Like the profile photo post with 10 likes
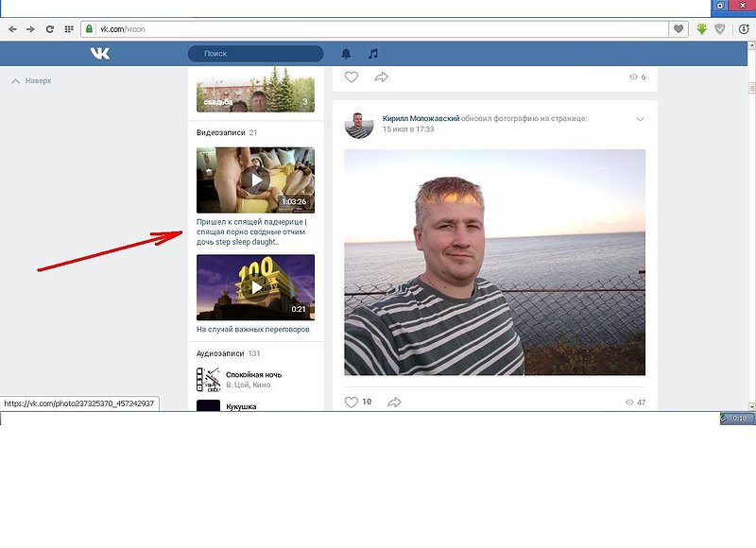 click(x=352, y=402)
